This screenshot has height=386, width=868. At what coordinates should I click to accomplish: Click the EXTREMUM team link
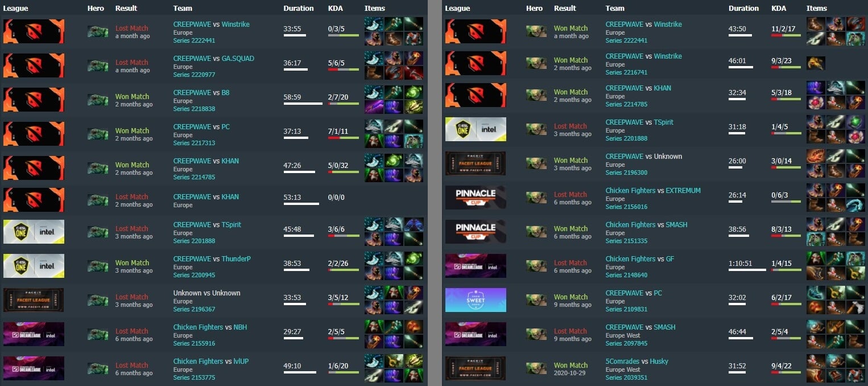(683, 191)
